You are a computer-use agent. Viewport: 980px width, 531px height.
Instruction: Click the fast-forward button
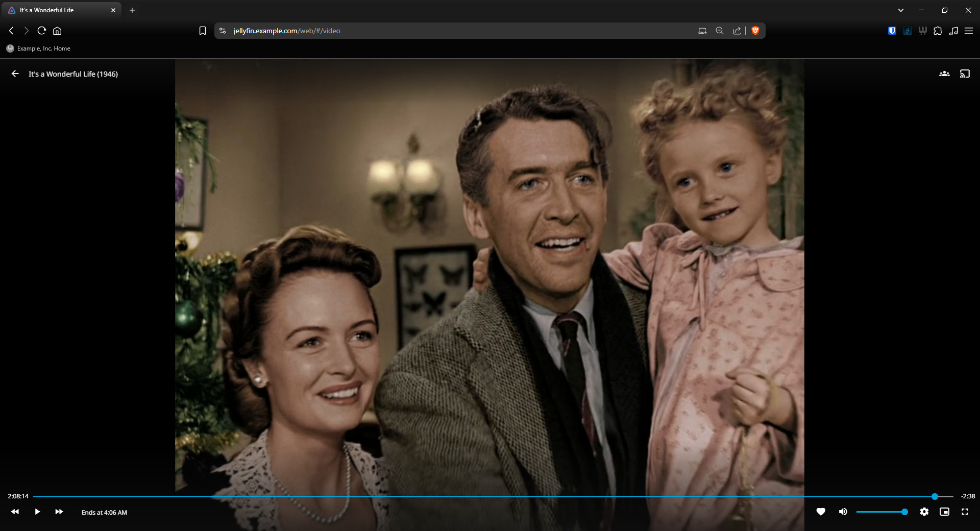coord(59,512)
